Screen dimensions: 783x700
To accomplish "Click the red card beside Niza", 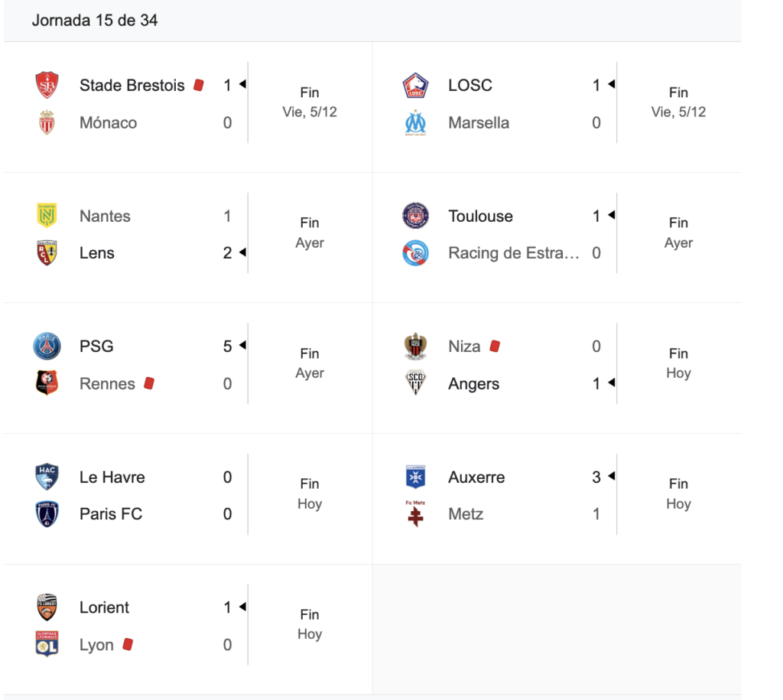I will click(495, 346).
